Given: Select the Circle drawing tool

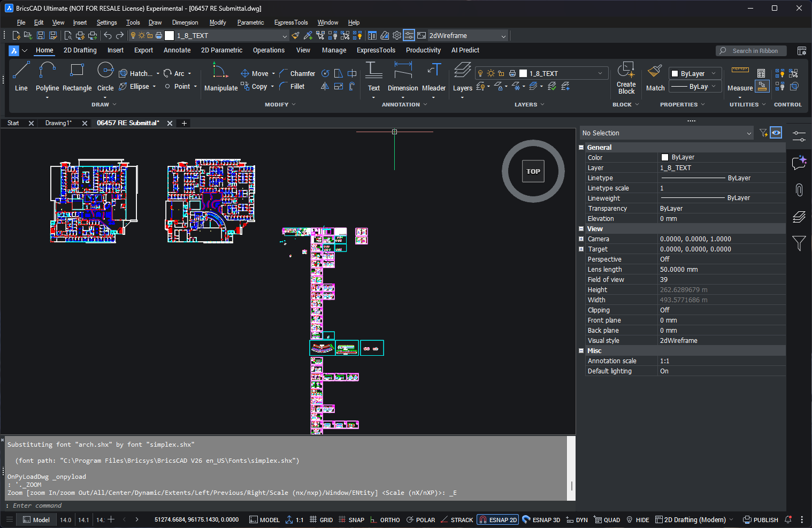Looking at the screenshot, I should (x=105, y=76).
